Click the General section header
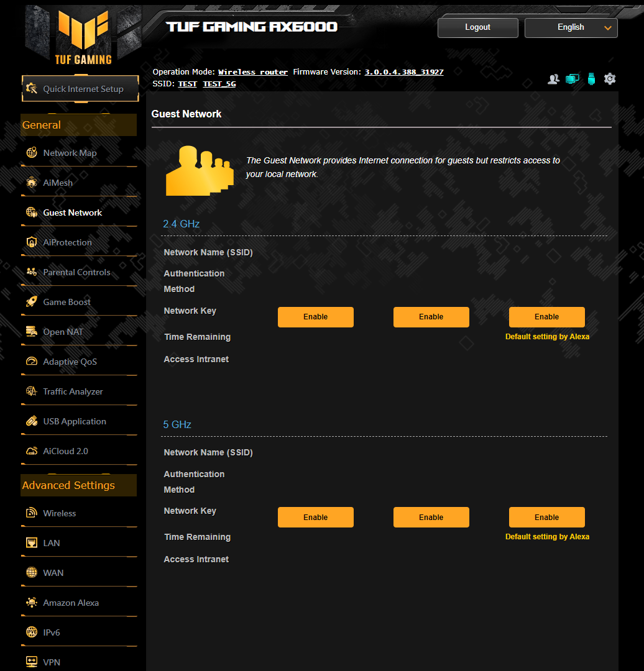 79,125
